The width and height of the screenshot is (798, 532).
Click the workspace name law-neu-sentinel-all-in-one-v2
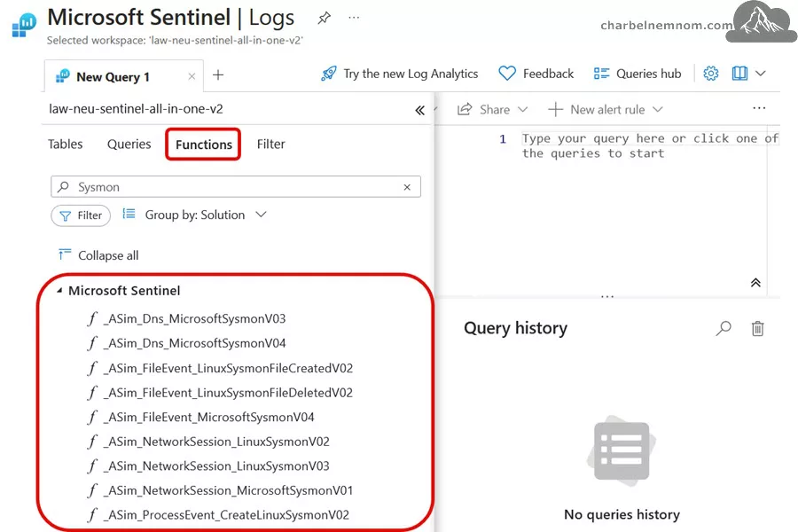pyautogui.click(x=136, y=109)
